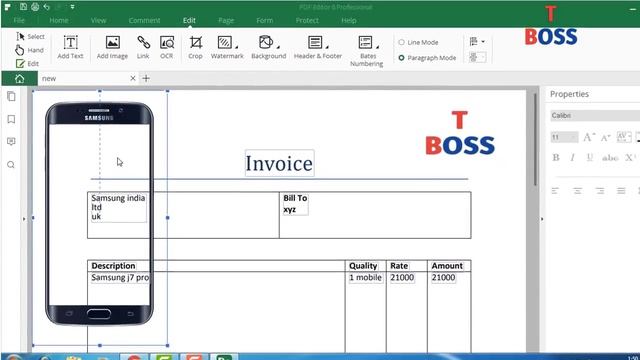Viewport: 640px width, 360px height.
Task: Click the Invoice title text box
Action: tap(280, 163)
